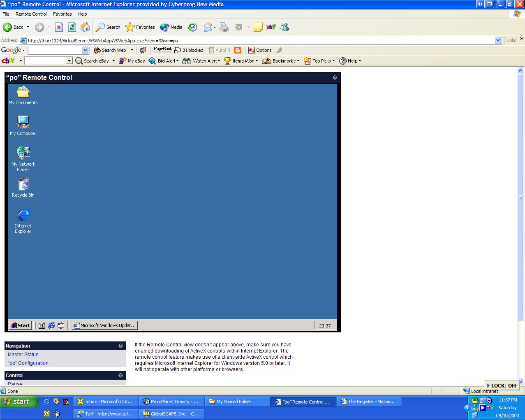Launch Internet Explorer from host quick launch
The width and height of the screenshot is (525, 420).
click(x=46, y=401)
